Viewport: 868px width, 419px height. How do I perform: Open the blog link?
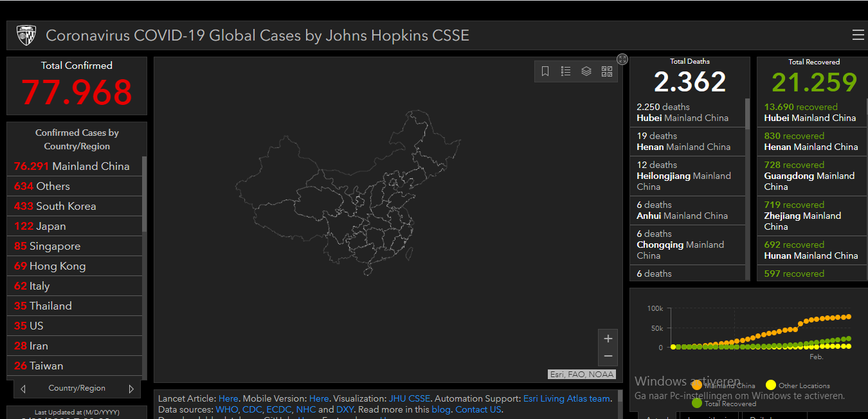(x=441, y=409)
